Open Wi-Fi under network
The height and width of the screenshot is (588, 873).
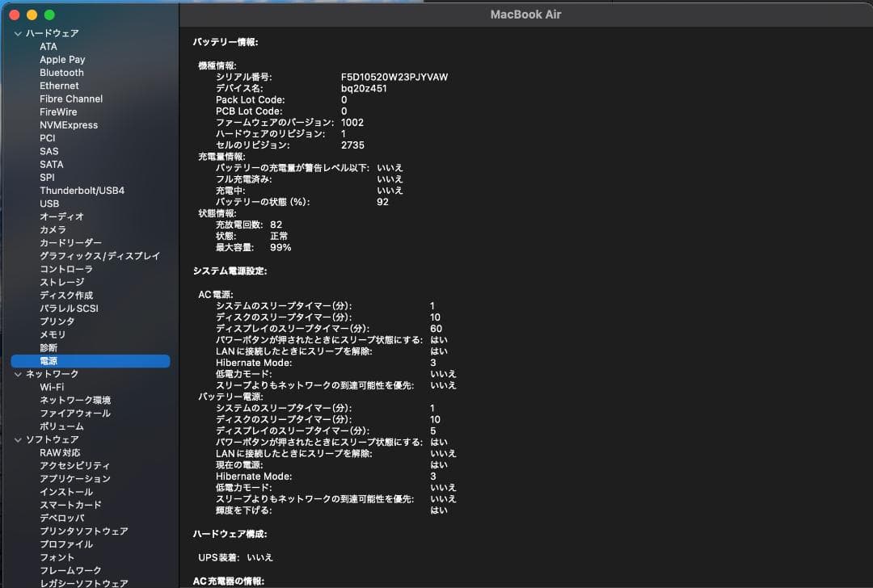click(x=52, y=387)
